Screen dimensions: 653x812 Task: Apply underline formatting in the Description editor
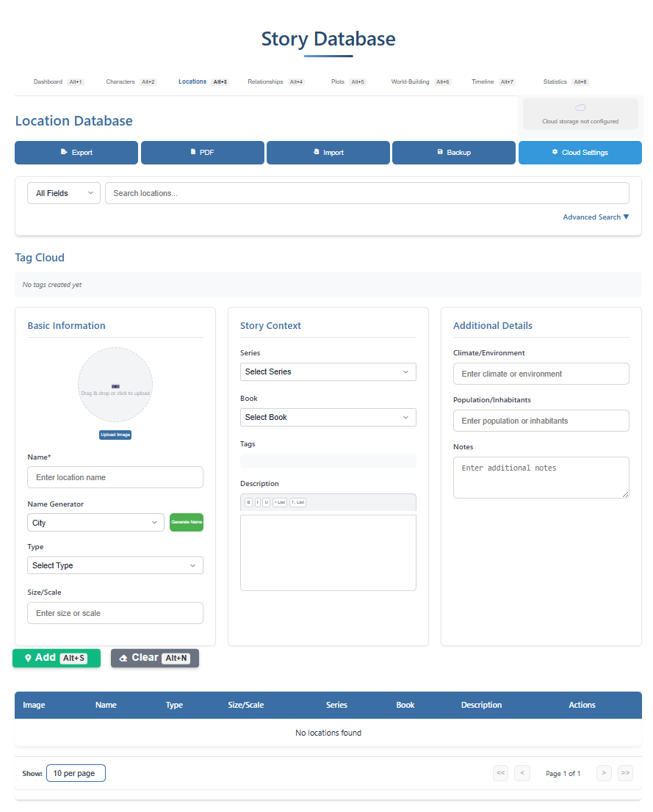tap(265, 502)
